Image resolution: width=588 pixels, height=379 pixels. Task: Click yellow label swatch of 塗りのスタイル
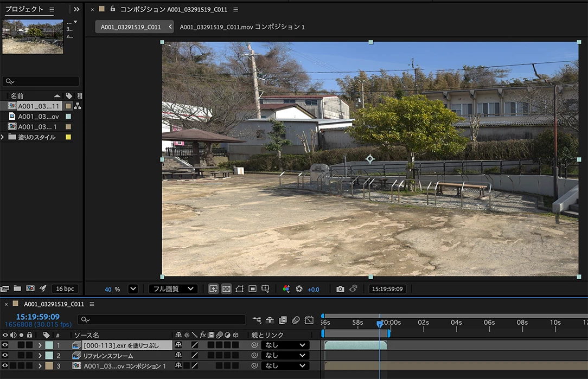[x=68, y=137]
